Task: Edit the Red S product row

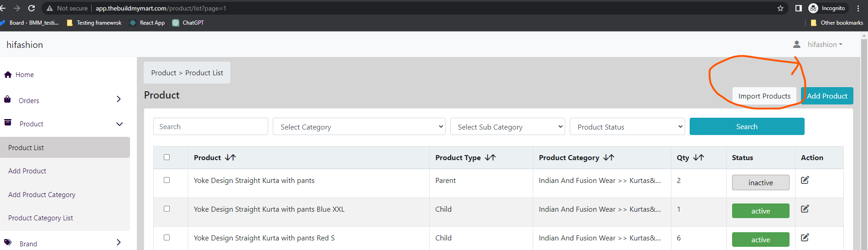Action: 805,238
